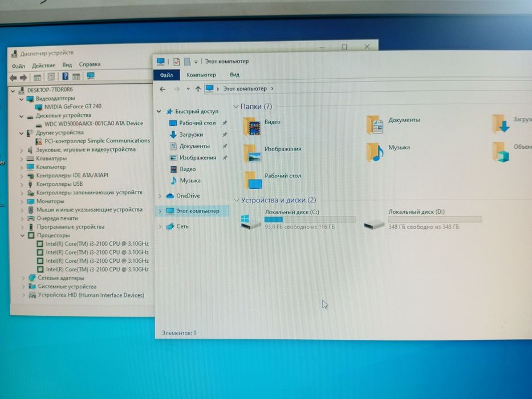
Task: Collapse the Другие устройства node
Action: (x=21, y=133)
